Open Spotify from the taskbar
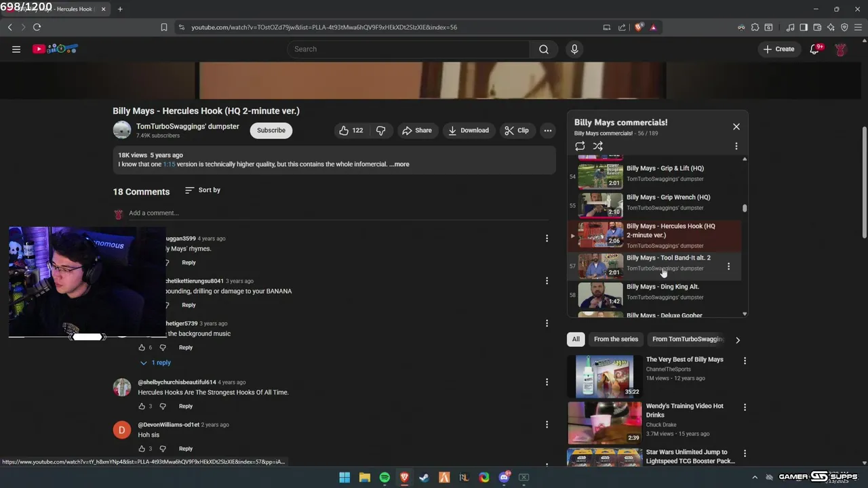This screenshot has height=488, width=868. pyautogui.click(x=384, y=477)
